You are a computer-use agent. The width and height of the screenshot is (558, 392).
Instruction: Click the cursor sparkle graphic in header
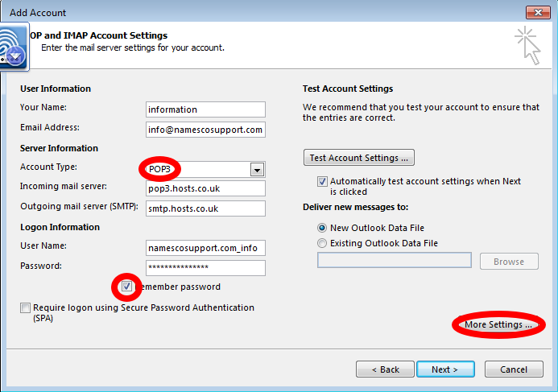(527, 46)
